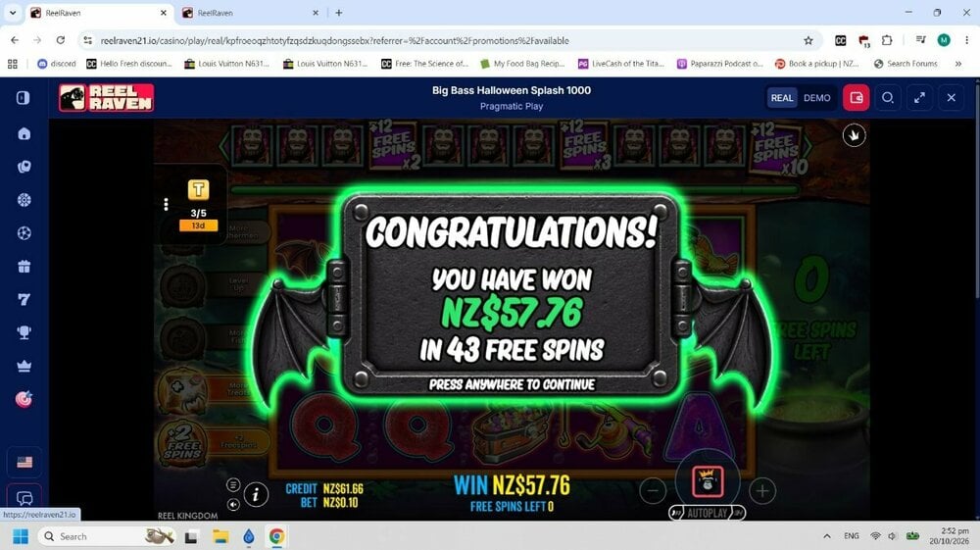This screenshot has width=980, height=550.
Task: Switch to the second ReelRaven tab
Action: tap(250, 13)
